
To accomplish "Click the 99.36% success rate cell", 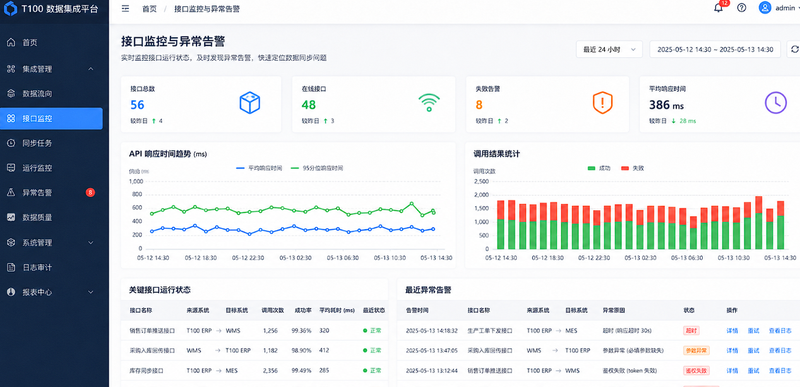I will coord(302,330).
